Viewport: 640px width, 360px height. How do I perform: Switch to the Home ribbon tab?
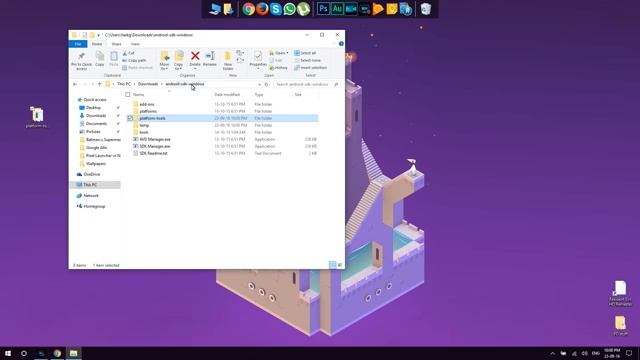97,44
